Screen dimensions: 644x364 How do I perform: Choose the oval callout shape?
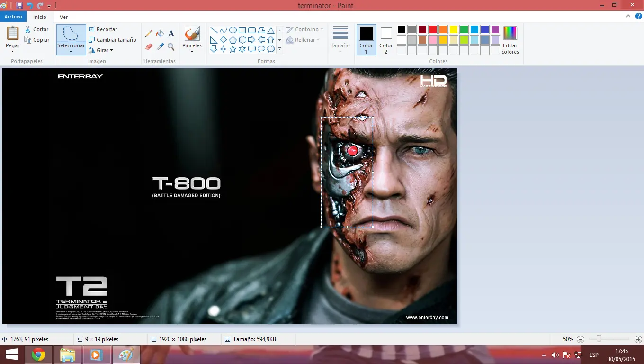click(x=261, y=49)
